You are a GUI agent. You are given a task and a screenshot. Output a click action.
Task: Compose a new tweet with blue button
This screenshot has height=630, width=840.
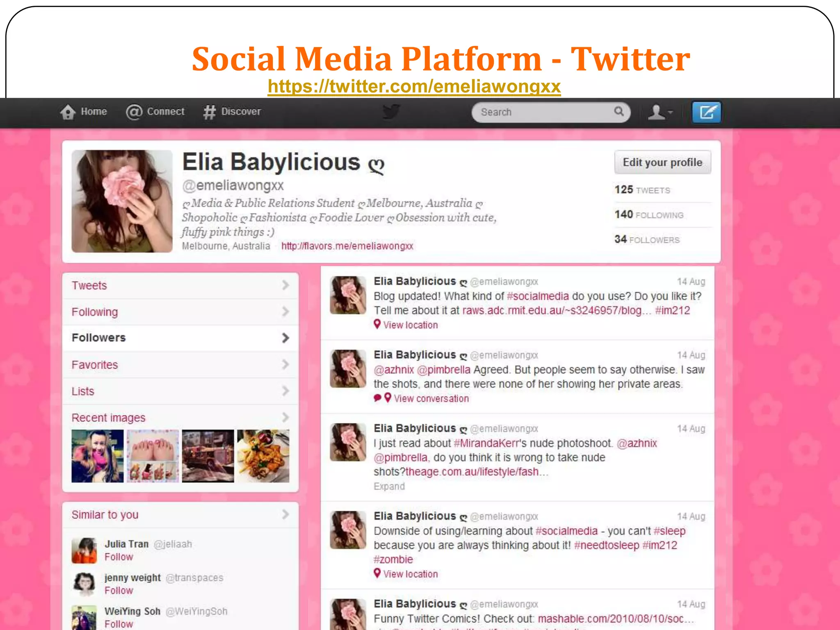(x=706, y=112)
